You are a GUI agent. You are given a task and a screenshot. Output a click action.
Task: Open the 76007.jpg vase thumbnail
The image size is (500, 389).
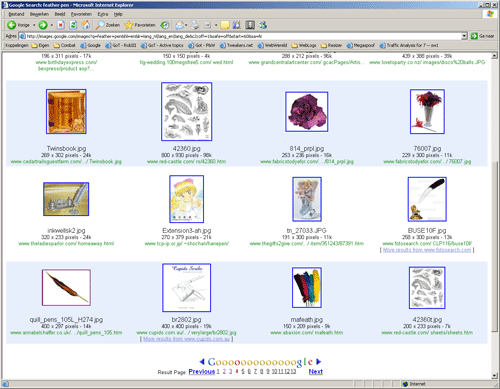tap(427, 112)
